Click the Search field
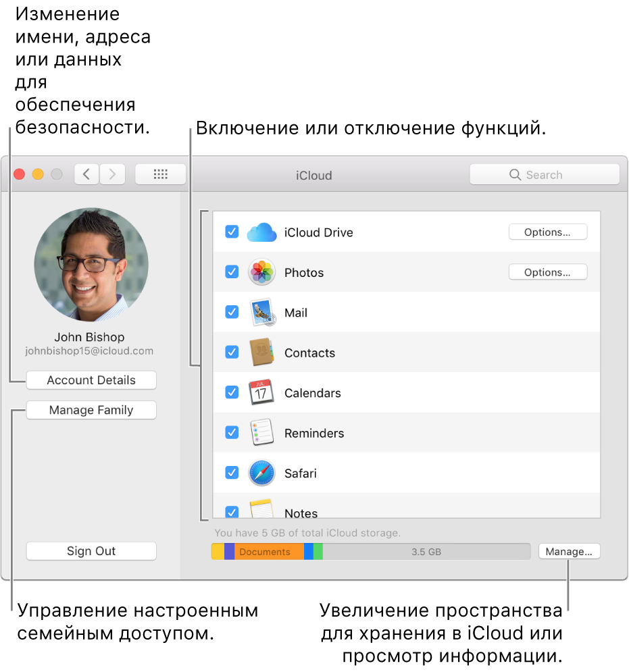629x672 pixels. [x=545, y=174]
